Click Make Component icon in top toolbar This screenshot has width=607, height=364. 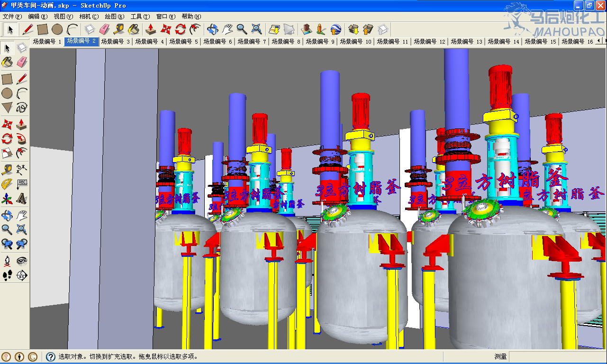coord(90,29)
